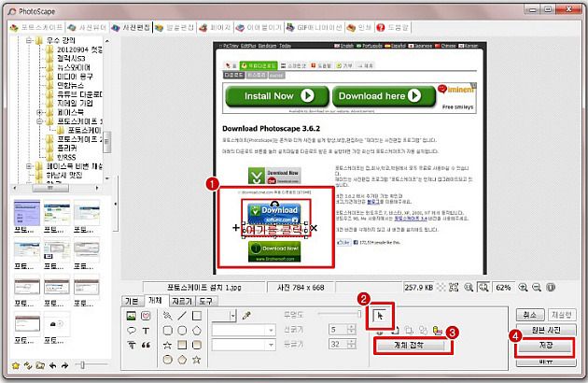Select the outlined pentagon shape tool
The image size is (588, 383).
point(197,331)
